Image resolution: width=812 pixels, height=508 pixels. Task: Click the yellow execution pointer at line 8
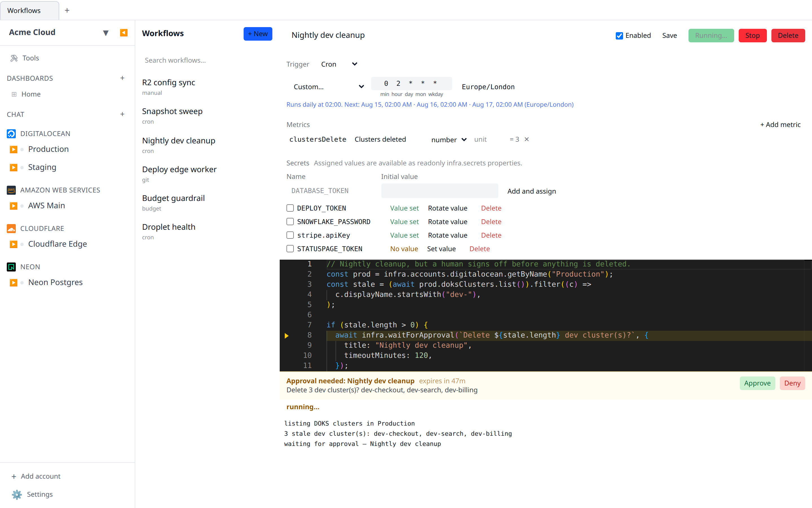click(x=286, y=336)
